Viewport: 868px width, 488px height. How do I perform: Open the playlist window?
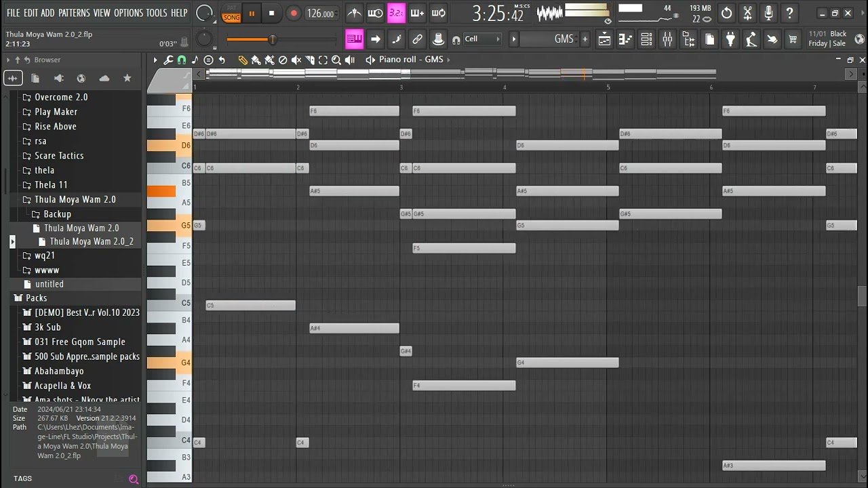click(604, 39)
